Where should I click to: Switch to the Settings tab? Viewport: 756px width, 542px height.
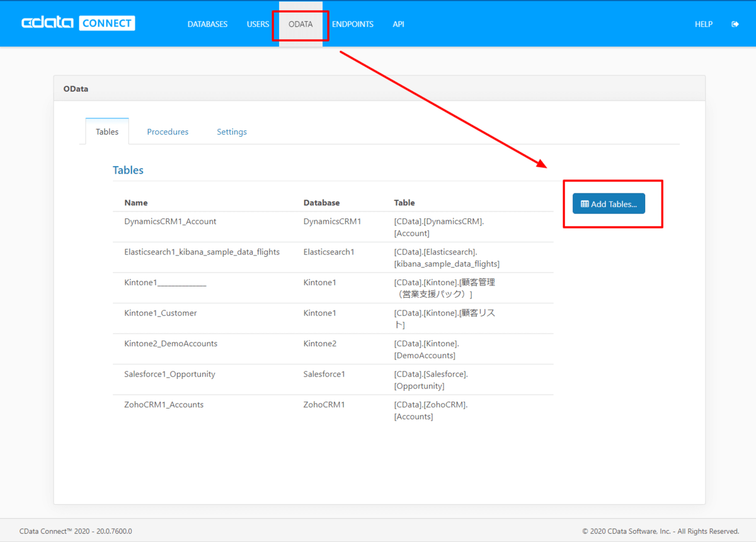tap(232, 132)
